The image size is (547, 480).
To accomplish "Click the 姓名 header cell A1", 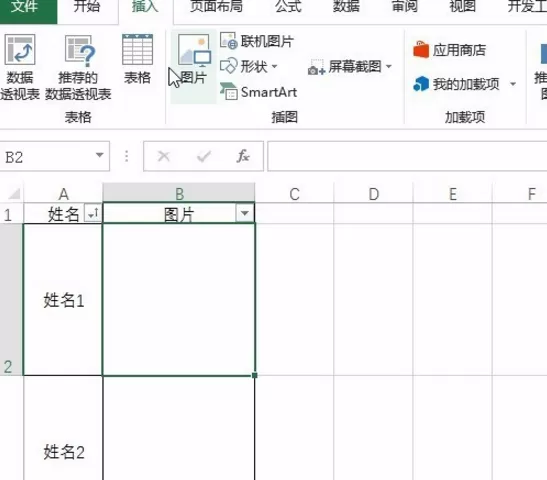I will [63, 213].
